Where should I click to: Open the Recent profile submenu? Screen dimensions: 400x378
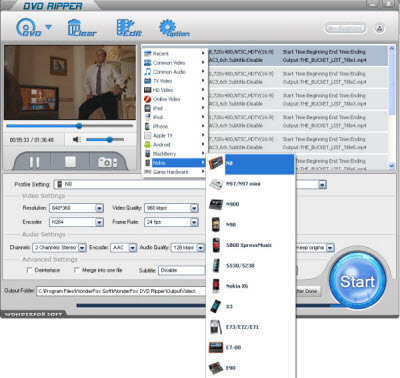click(x=174, y=54)
